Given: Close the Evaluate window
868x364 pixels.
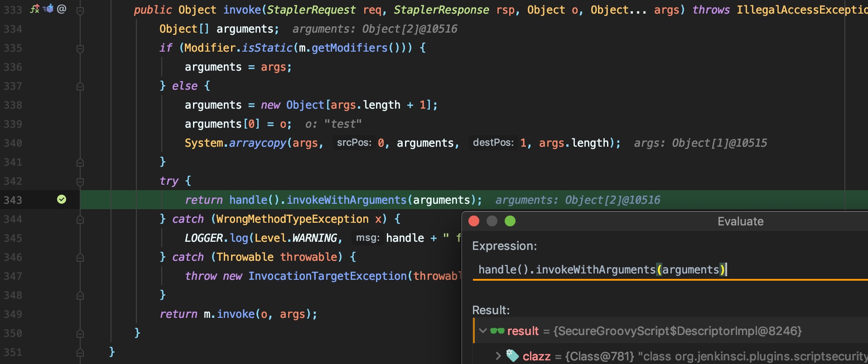Looking at the screenshot, I should 474,221.
